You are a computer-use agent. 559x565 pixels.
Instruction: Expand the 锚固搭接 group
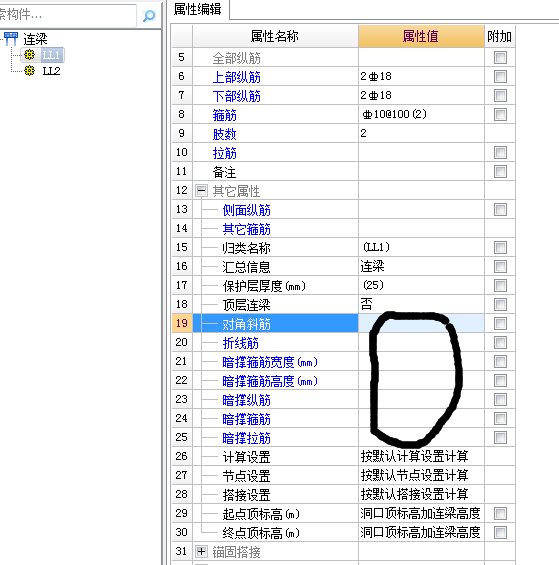click(201, 551)
